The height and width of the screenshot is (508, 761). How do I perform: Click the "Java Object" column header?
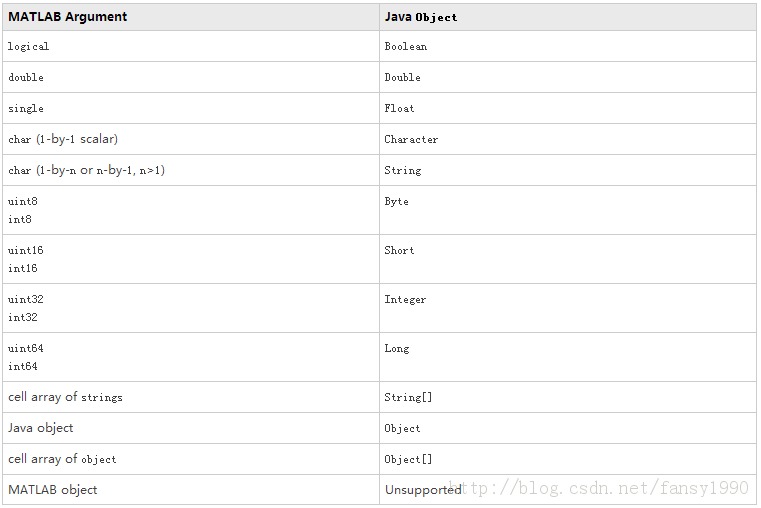[421, 17]
